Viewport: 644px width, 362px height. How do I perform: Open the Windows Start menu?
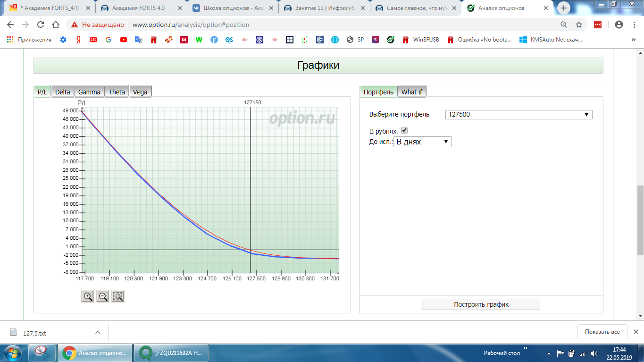pyautogui.click(x=13, y=353)
